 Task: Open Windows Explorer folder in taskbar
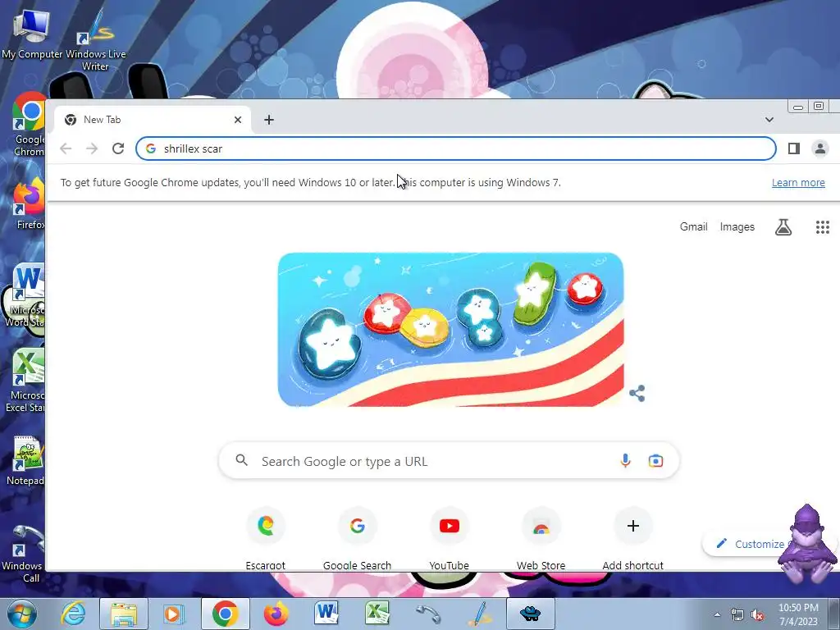pyautogui.click(x=124, y=614)
